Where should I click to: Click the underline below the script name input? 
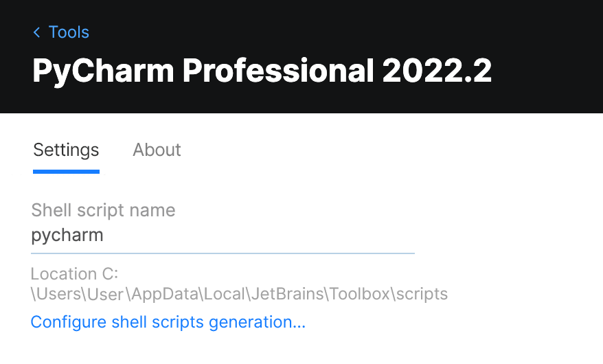tap(223, 253)
